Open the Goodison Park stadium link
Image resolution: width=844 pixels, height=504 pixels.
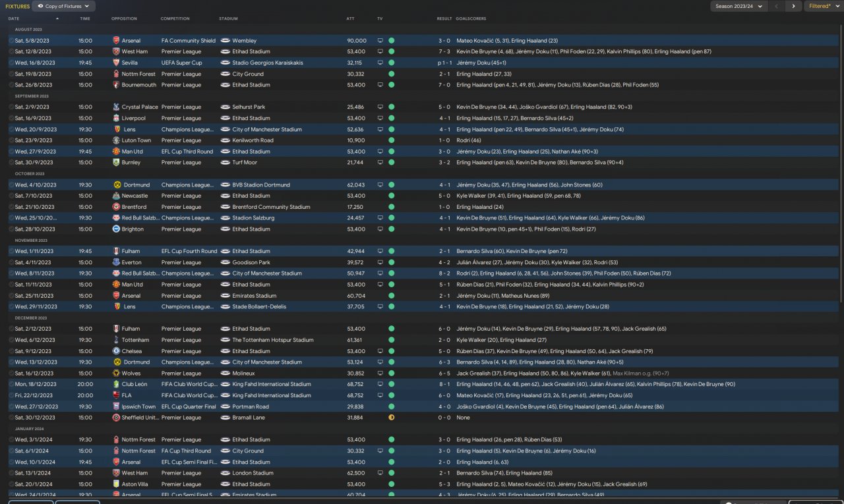point(251,262)
